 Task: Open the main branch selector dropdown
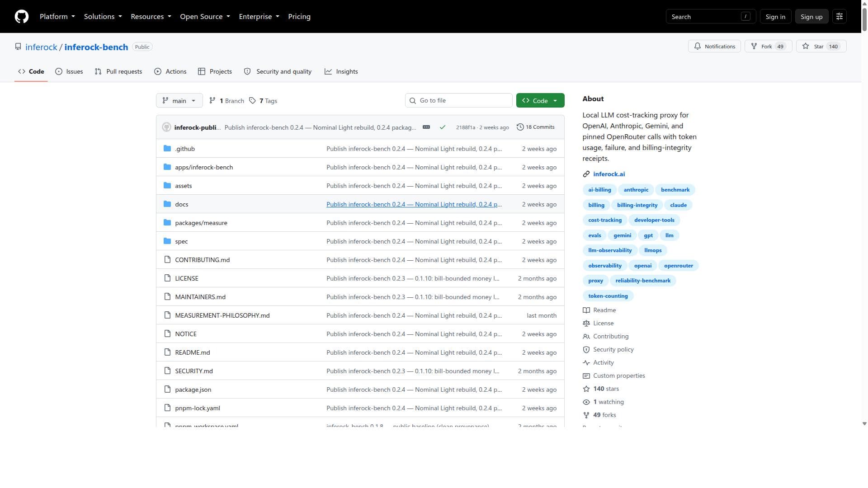(x=179, y=101)
